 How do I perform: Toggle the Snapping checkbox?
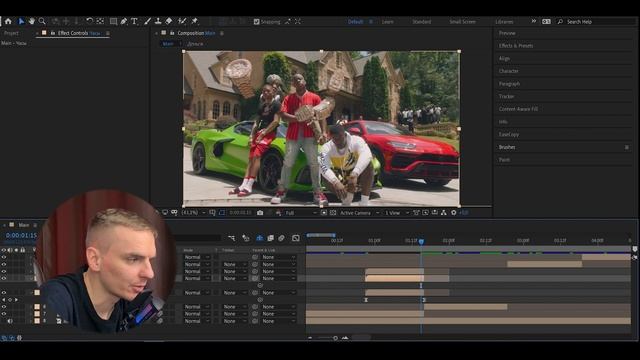256,22
